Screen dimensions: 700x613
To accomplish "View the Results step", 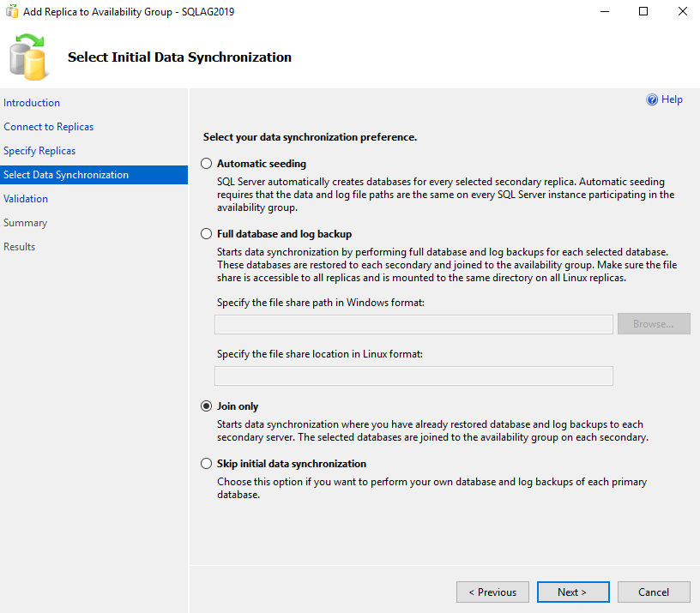I will (x=21, y=246).
